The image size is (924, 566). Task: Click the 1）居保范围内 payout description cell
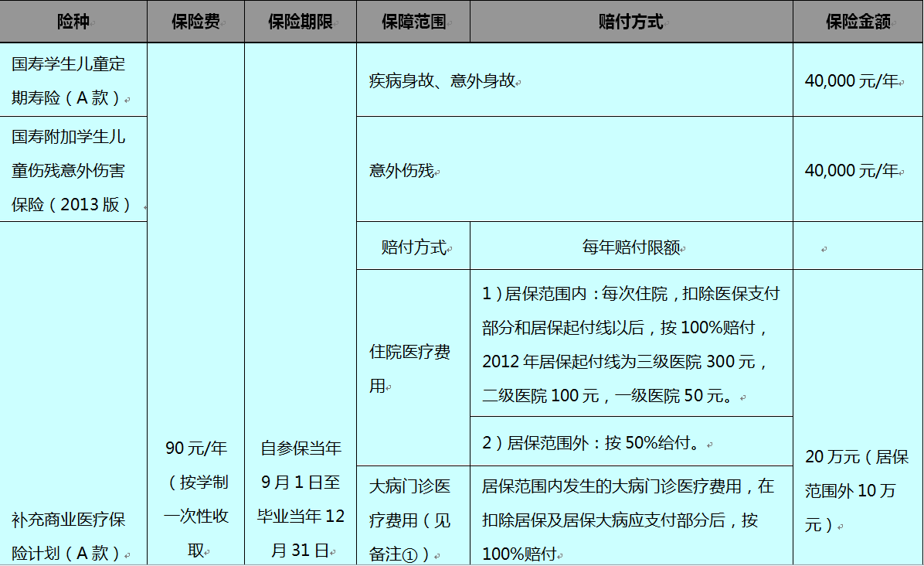click(x=631, y=344)
